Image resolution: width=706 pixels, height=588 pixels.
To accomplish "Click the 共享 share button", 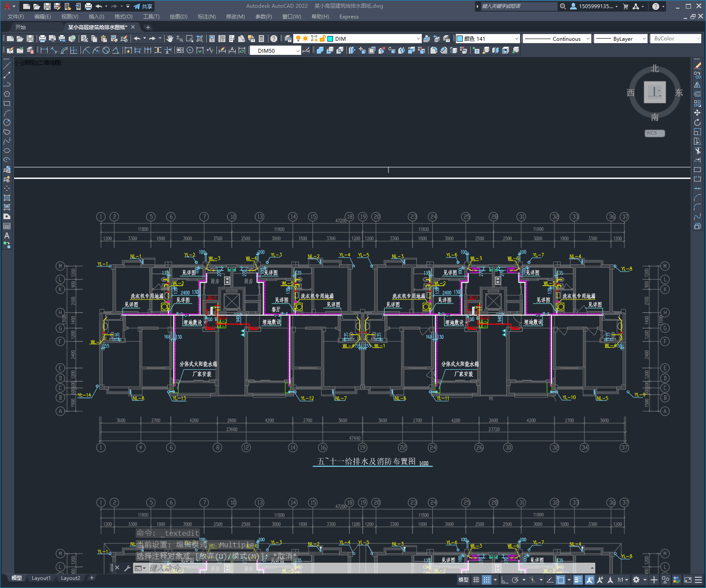I will point(143,6).
